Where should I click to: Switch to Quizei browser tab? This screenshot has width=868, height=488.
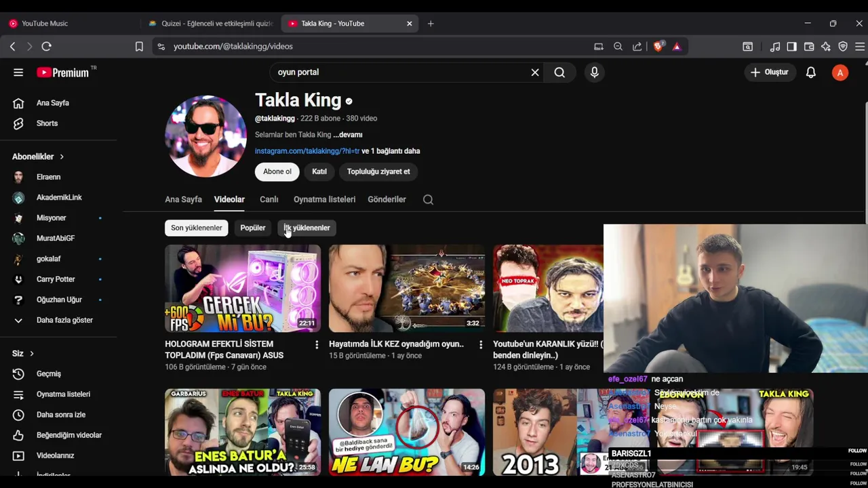[210, 23]
